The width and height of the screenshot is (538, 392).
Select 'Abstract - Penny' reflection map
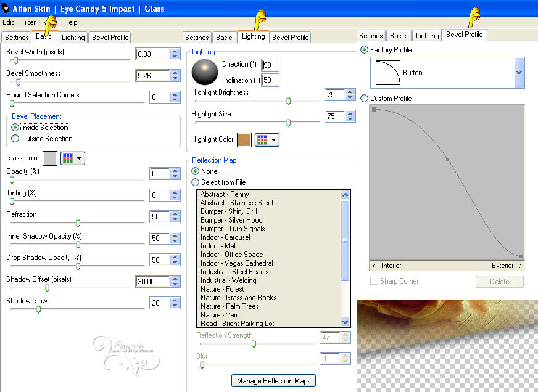pyautogui.click(x=225, y=194)
